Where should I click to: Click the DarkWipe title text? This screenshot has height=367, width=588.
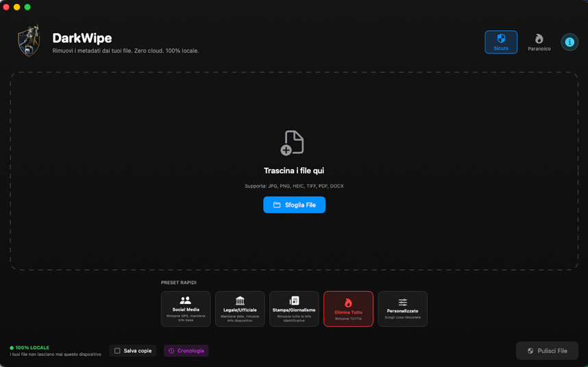pos(82,38)
